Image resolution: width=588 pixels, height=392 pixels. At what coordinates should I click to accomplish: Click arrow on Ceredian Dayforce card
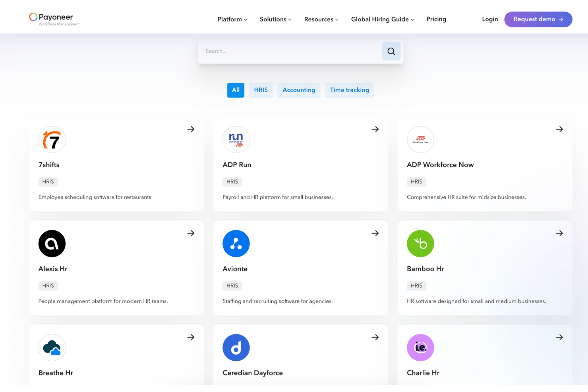(x=375, y=337)
